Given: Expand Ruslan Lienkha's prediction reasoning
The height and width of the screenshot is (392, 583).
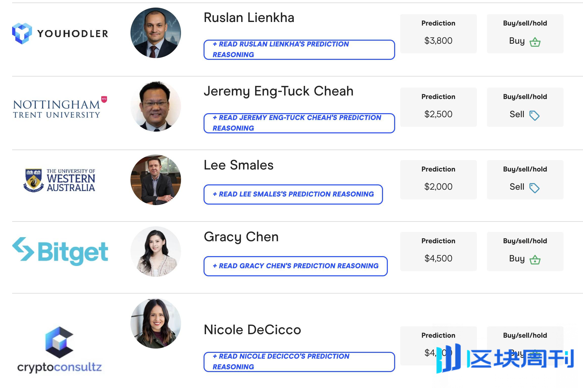Looking at the screenshot, I should [299, 50].
